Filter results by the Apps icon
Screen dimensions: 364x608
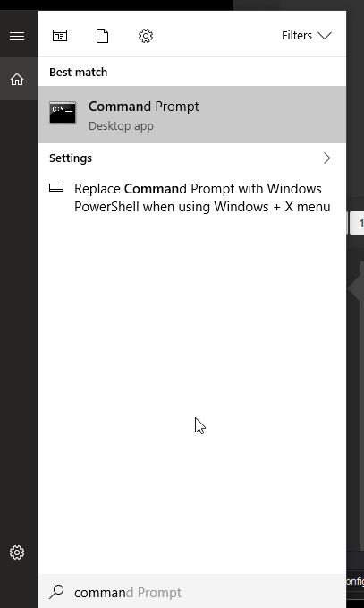(x=60, y=36)
